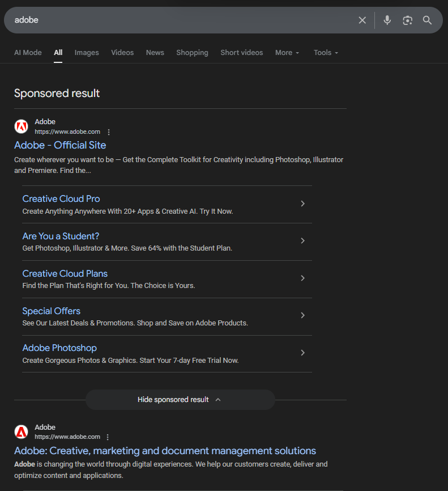The image size is (448, 491).
Task: Click chevron next to Creative Cloud Pro
Action: (303, 204)
